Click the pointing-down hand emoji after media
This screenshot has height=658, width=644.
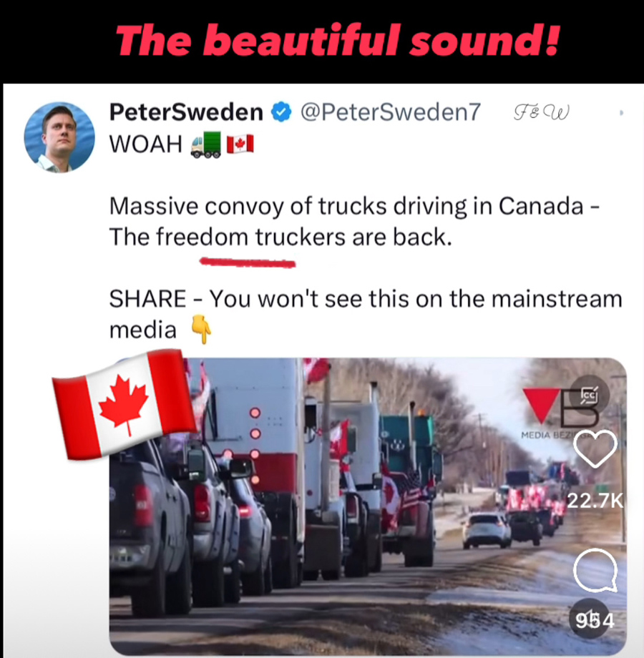[x=202, y=330]
